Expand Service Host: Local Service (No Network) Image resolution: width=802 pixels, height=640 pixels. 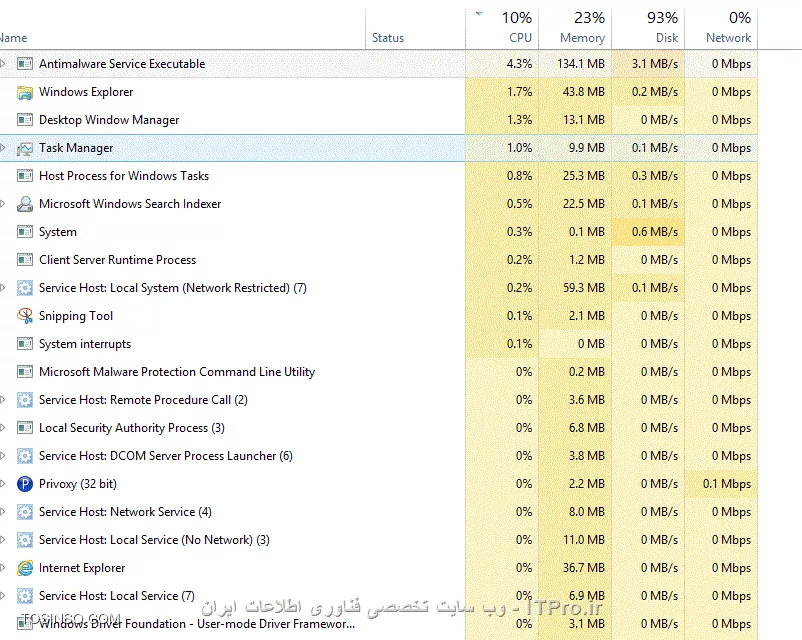click(x=3, y=540)
